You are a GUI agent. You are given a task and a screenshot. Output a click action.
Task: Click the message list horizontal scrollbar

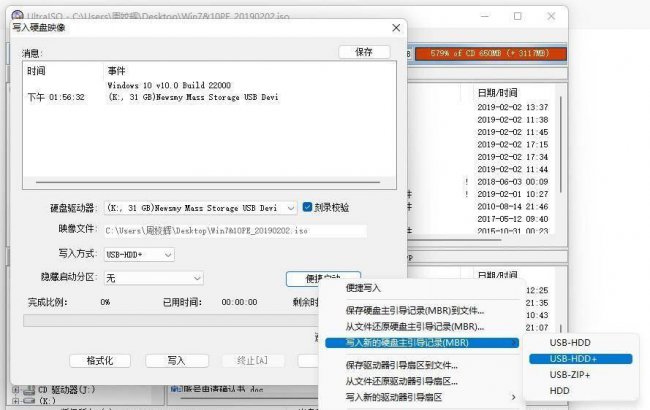tap(208, 182)
